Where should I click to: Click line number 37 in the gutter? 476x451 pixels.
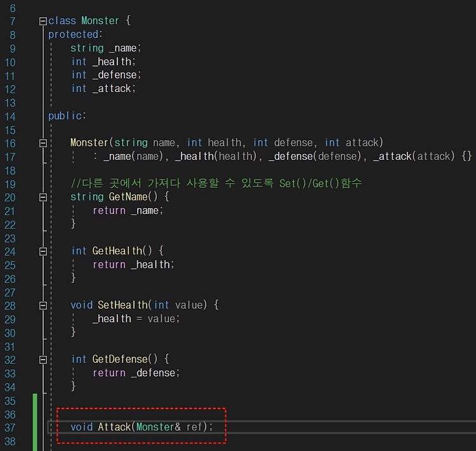coord(10,428)
